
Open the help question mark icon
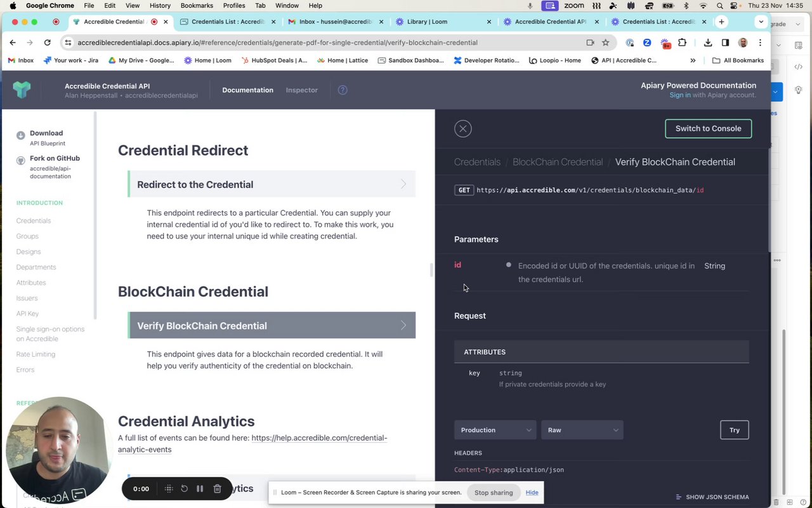[x=343, y=90]
